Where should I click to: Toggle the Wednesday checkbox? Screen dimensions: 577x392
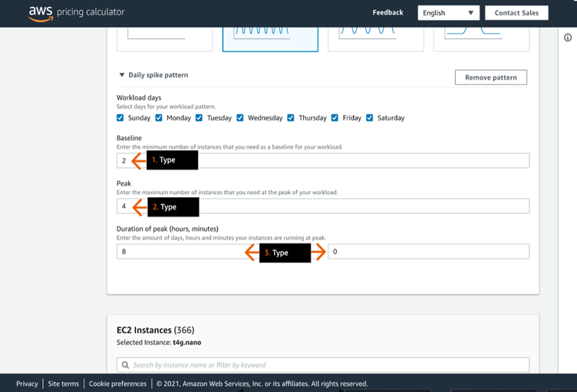click(x=240, y=118)
